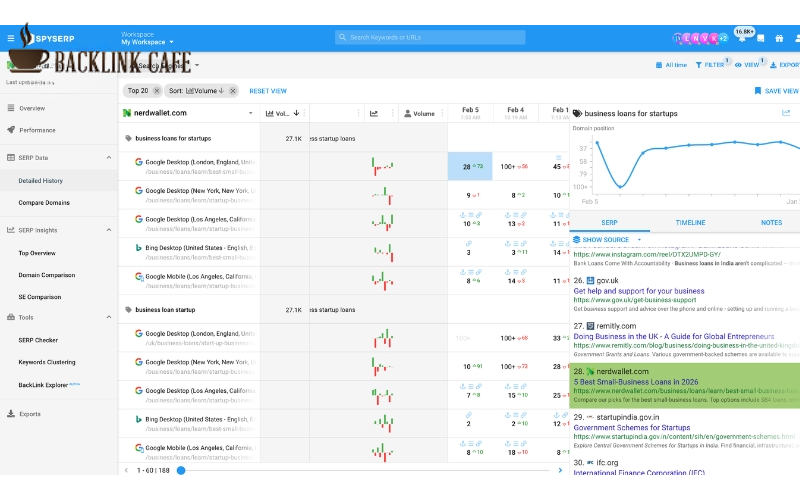Click the highlighted position 28 cell
The width and height of the screenshot is (800, 500).
tap(470, 166)
